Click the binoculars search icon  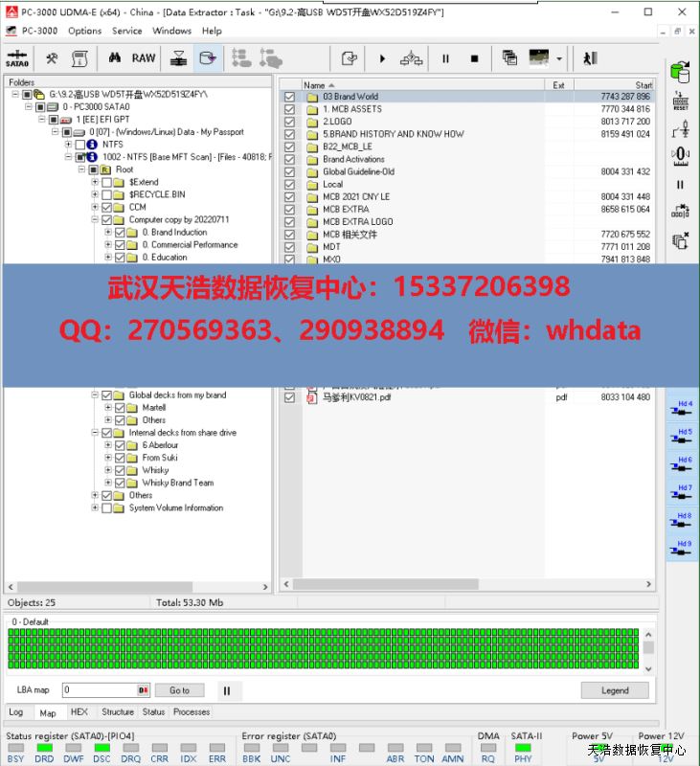tap(114, 58)
